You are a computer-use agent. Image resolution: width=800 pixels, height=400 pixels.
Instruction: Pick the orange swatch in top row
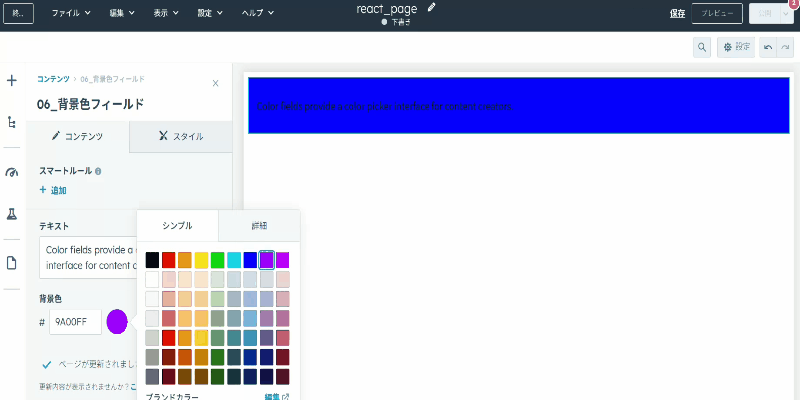[x=185, y=260]
